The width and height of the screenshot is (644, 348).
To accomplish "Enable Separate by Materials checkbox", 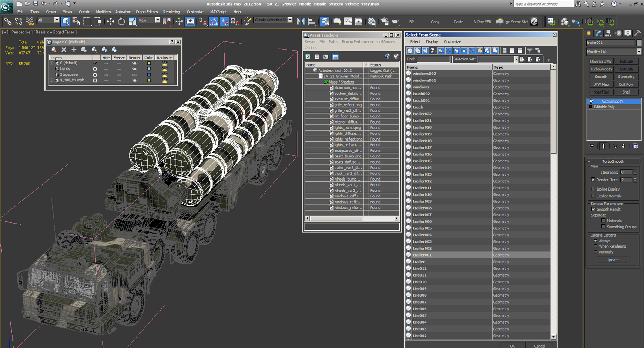I will tap(604, 221).
